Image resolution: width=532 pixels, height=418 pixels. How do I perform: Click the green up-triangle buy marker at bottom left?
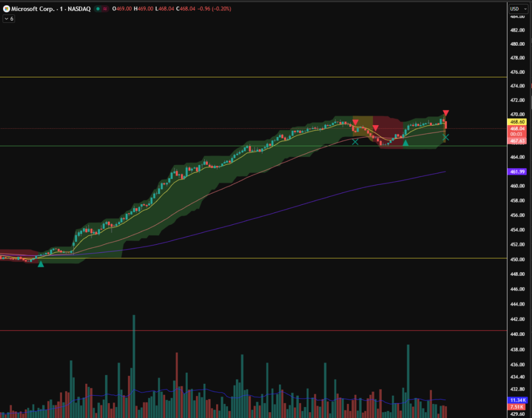coord(41,264)
